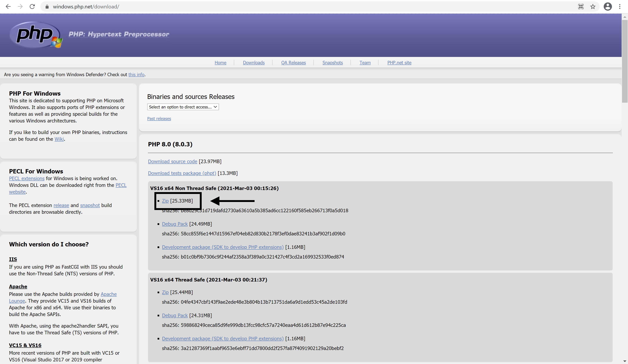Bookmark this page with the star icon
The width and height of the screenshot is (628, 364).
click(593, 7)
